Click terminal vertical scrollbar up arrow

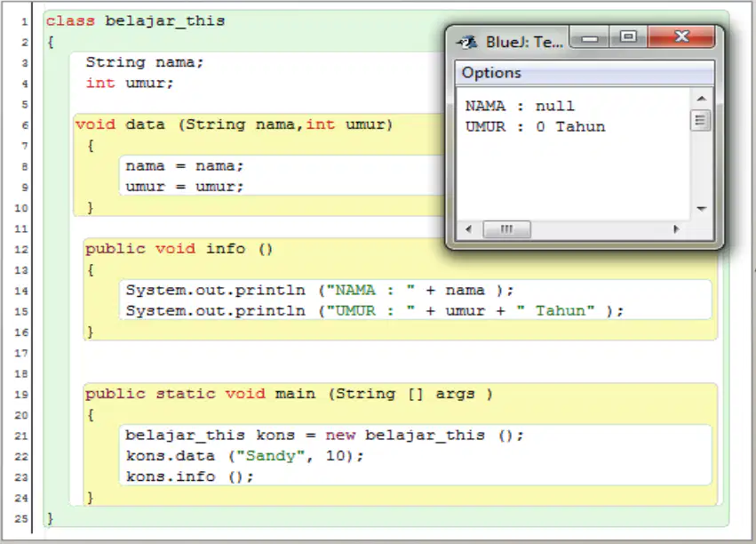pos(702,99)
